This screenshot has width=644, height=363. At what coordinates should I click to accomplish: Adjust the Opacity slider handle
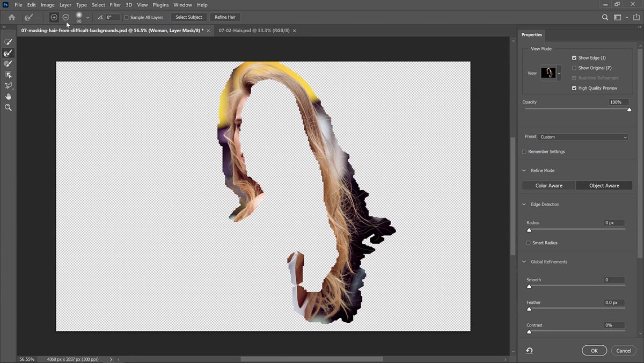(x=630, y=110)
